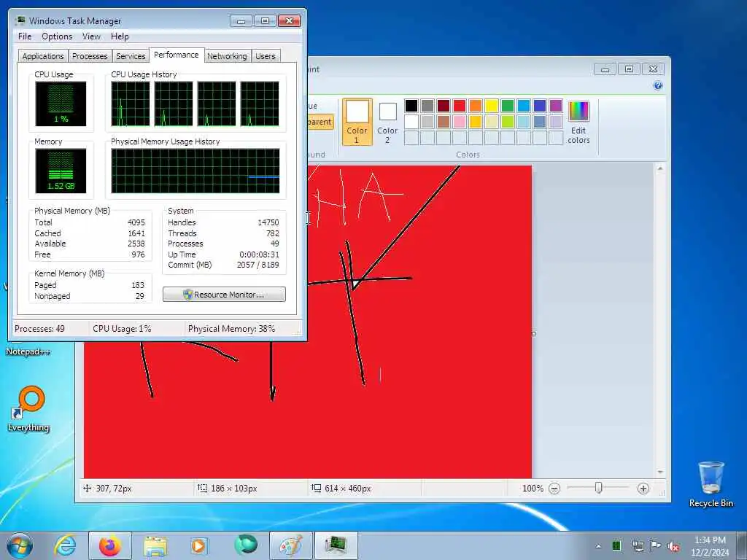The image size is (747, 560).
Task: Pick the black color swatch
Action: click(x=411, y=105)
